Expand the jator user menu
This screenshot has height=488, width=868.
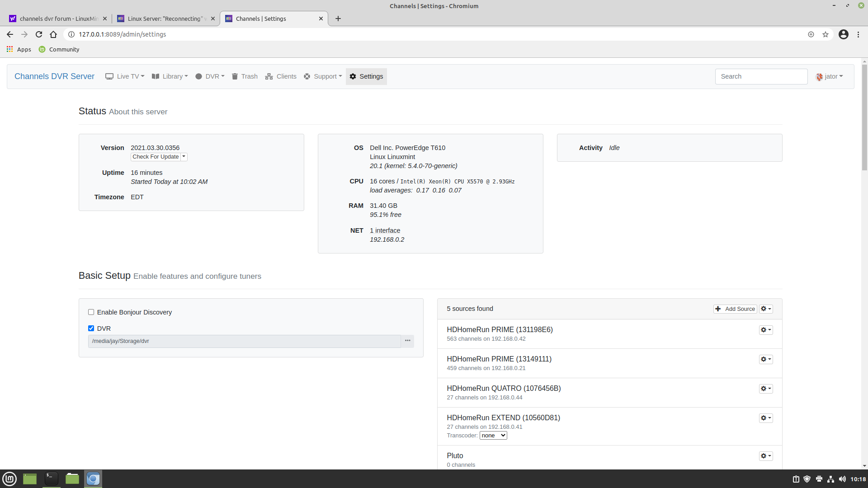pyautogui.click(x=830, y=76)
